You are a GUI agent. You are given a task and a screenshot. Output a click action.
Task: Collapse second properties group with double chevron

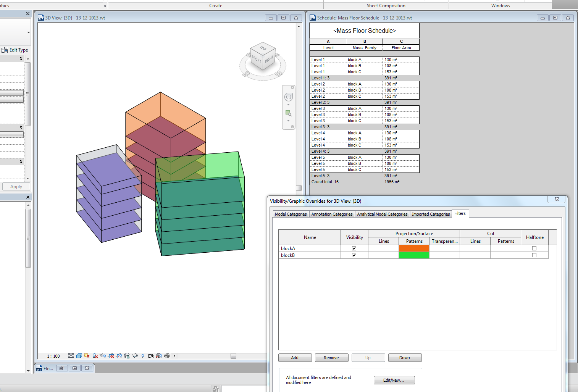pyautogui.click(x=21, y=127)
